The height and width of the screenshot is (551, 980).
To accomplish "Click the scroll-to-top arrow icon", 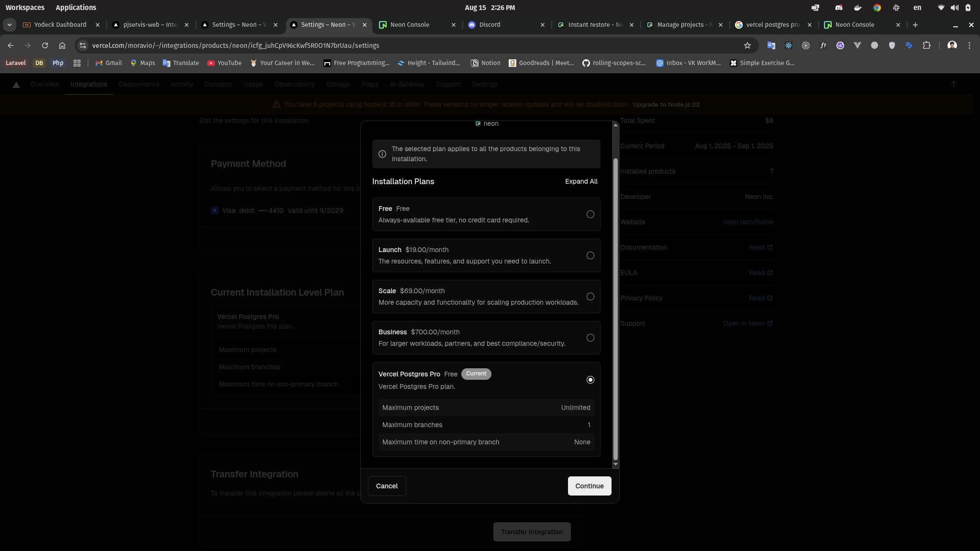I will pyautogui.click(x=953, y=84).
